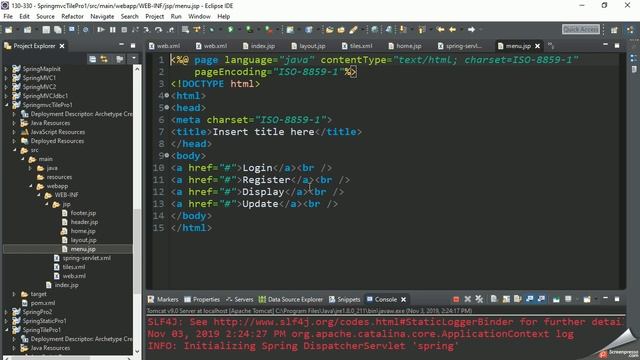Viewport: 640px width, 360px height.
Task: Toggle Link with Editor in Project Explorer
Action: coord(104,60)
